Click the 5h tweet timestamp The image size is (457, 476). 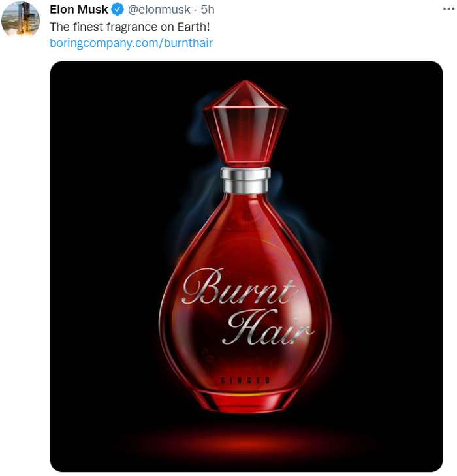coord(208,10)
